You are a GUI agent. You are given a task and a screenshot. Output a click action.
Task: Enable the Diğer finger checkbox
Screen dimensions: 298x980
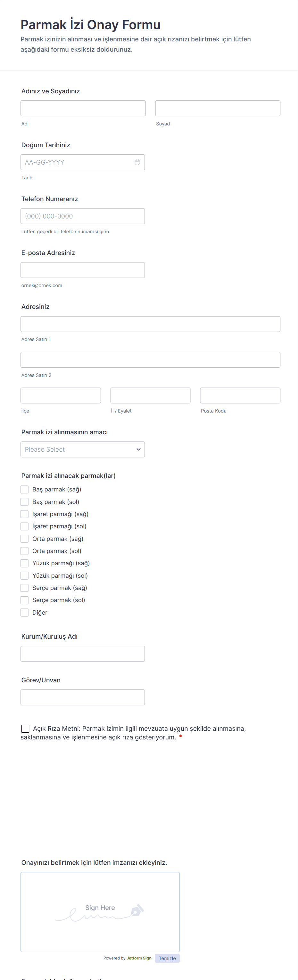click(x=25, y=612)
